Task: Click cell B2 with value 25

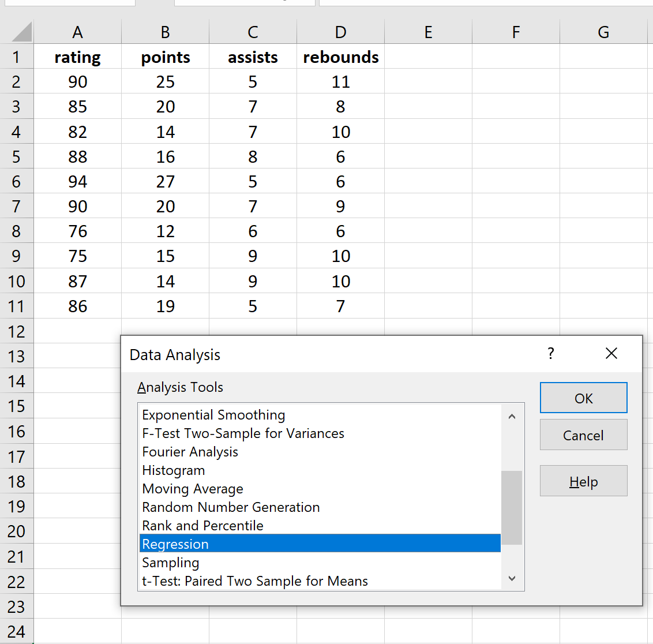Action: tap(166, 81)
